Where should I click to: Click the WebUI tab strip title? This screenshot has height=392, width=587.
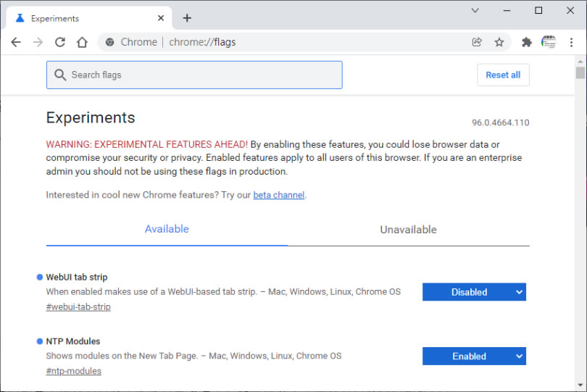coord(77,278)
